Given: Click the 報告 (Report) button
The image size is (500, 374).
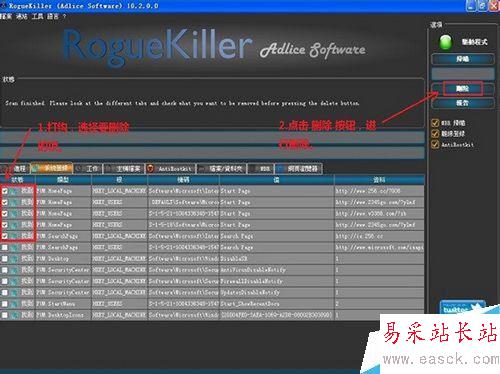Looking at the screenshot, I should [463, 103].
